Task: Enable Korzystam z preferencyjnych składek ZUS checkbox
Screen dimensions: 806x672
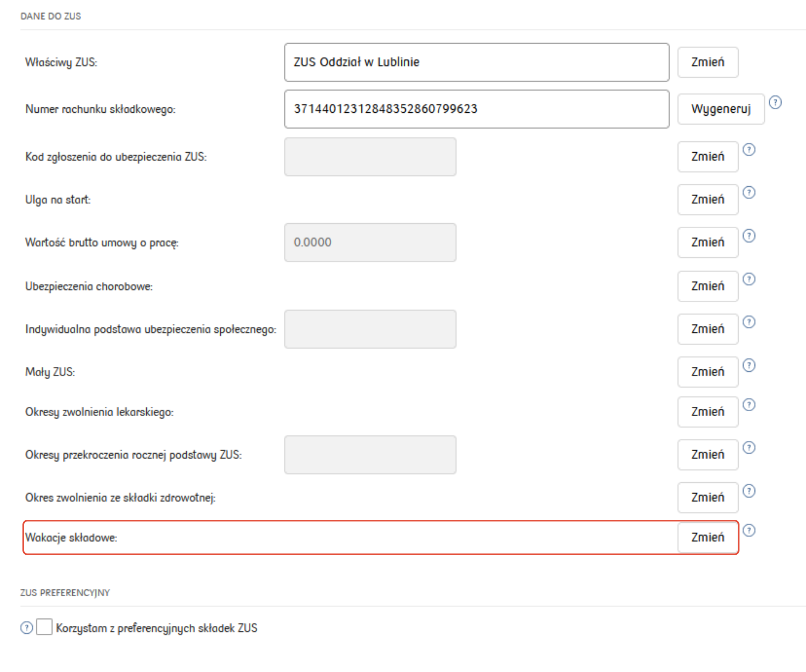Action: coord(44,627)
